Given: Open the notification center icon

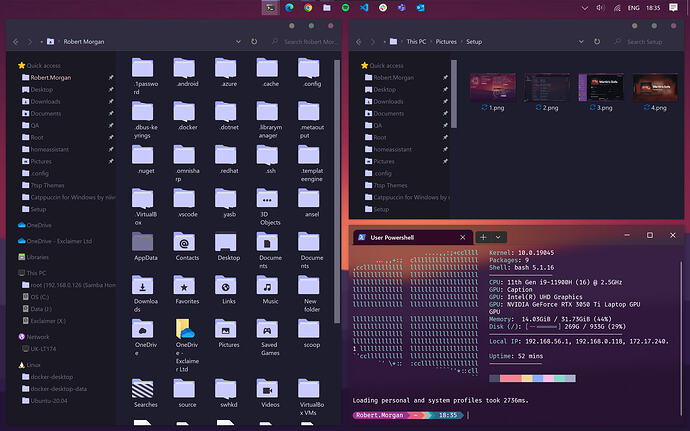Looking at the screenshot, I should (673, 7).
